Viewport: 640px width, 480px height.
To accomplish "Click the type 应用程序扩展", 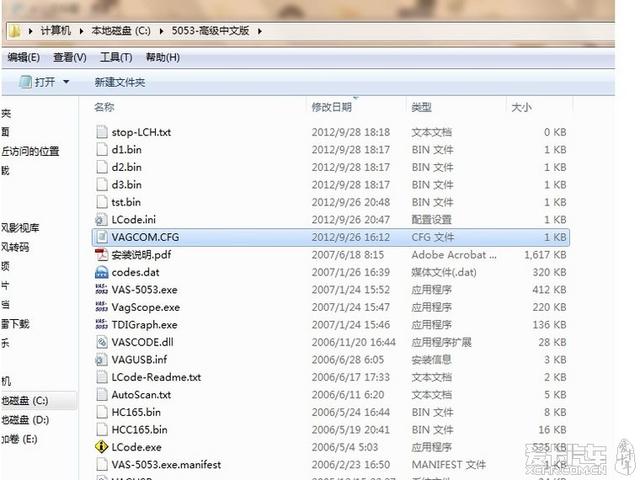I will pos(441,342).
